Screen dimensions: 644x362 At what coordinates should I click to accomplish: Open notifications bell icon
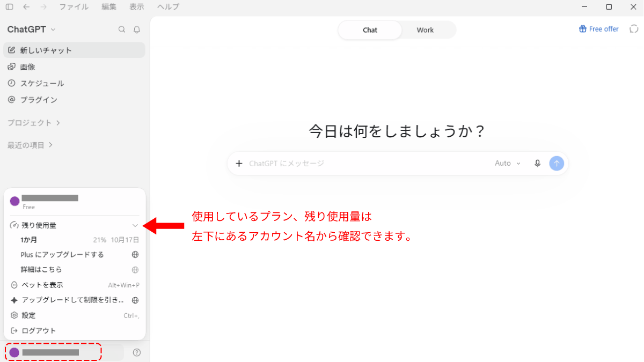click(x=137, y=29)
